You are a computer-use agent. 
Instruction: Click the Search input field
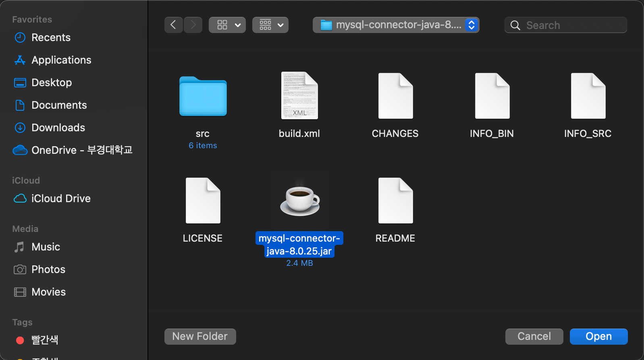(x=566, y=25)
